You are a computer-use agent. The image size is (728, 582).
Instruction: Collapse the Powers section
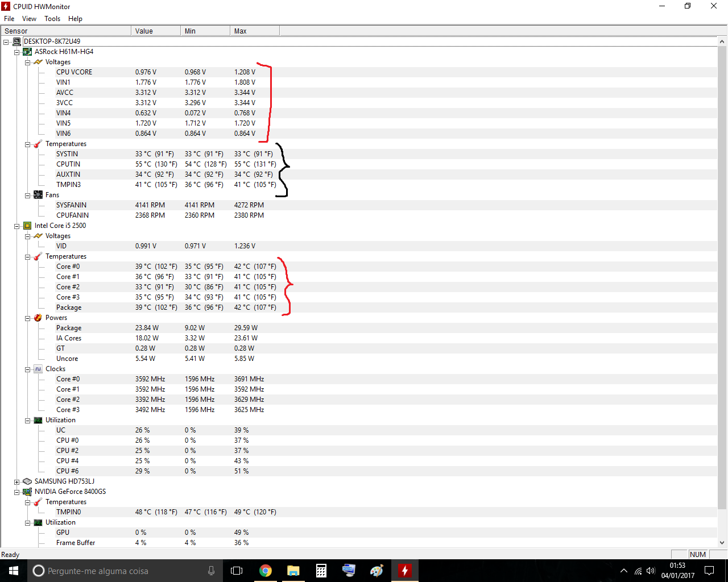27,318
